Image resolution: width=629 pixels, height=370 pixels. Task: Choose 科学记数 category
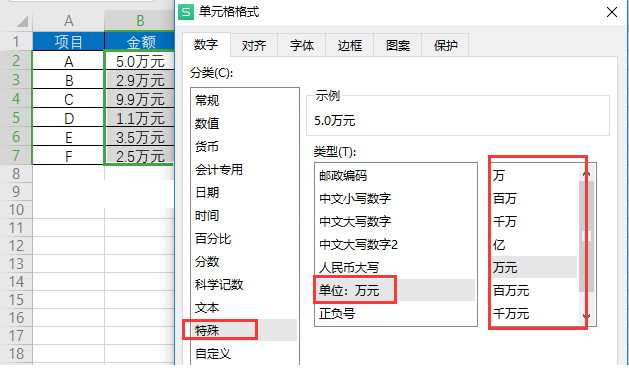tap(245, 285)
